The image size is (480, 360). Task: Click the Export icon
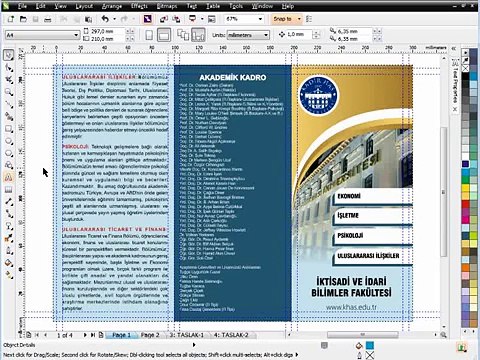[x=176, y=19]
